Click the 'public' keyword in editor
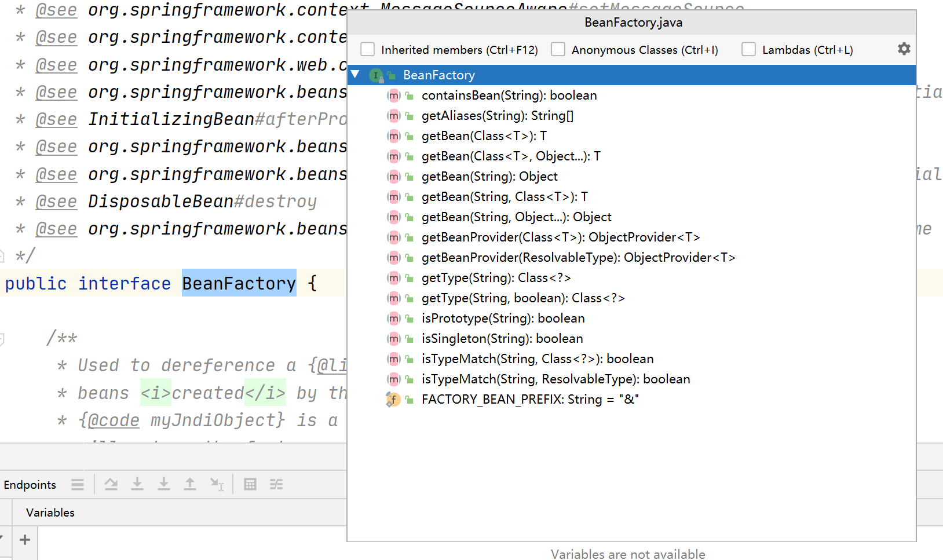 point(36,283)
